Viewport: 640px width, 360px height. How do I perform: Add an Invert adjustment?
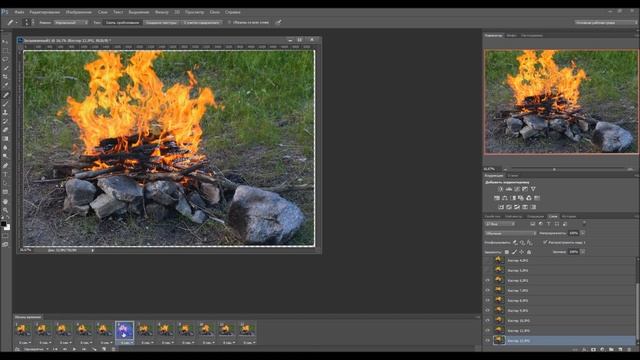(501, 207)
